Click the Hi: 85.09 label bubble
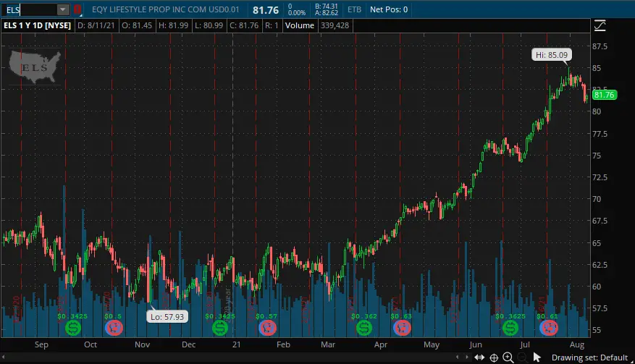 coord(552,55)
